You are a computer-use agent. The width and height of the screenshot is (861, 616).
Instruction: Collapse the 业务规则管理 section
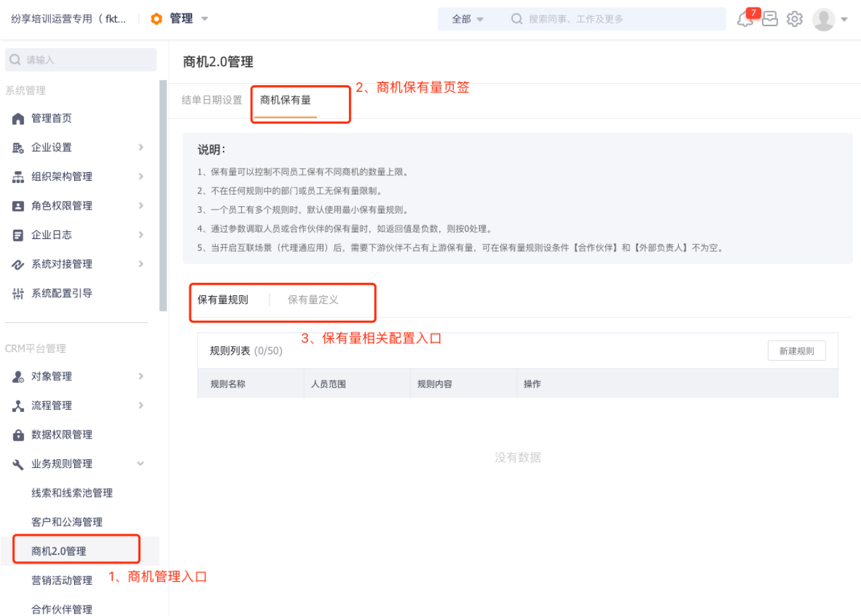point(141,464)
